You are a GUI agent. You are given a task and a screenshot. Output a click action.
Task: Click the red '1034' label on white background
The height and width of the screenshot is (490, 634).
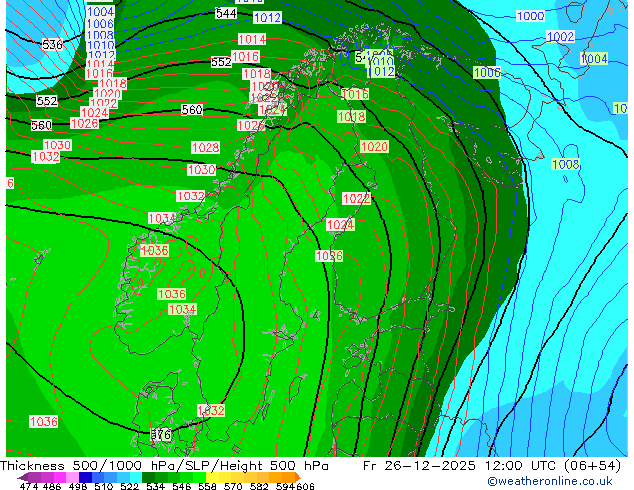point(162,218)
